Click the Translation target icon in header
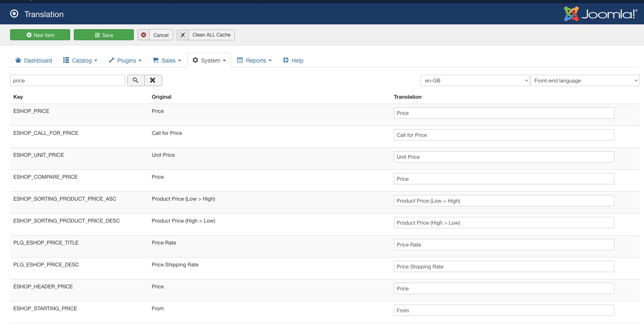Screen dimensions: 644x331 (14, 14)
